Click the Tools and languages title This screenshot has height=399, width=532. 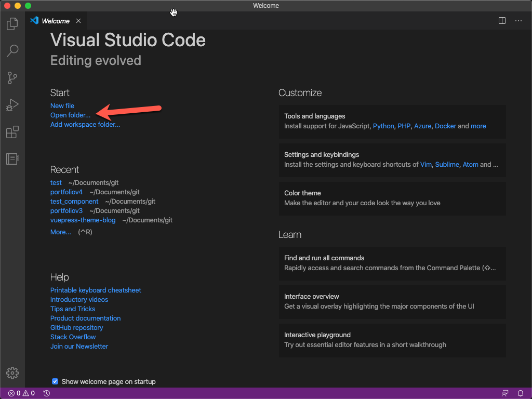[314, 116]
